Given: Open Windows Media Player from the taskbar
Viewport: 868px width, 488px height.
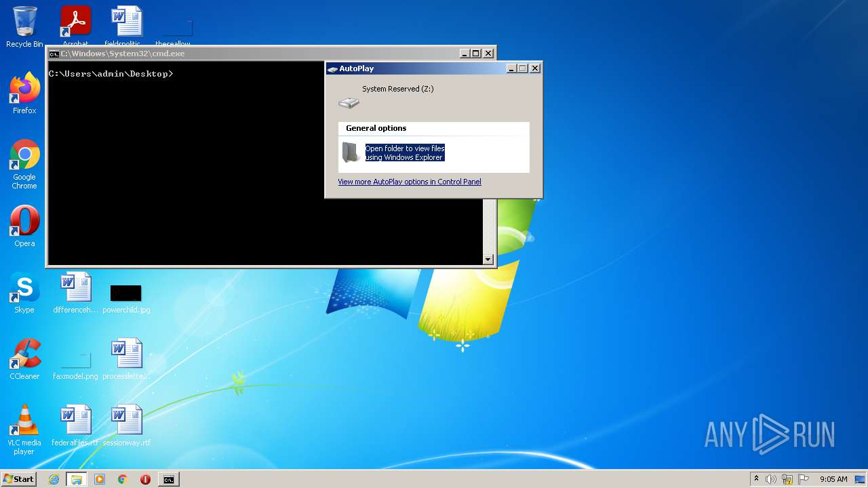Looking at the screenshot, I should pyautogui.click(x=100, y=479).
